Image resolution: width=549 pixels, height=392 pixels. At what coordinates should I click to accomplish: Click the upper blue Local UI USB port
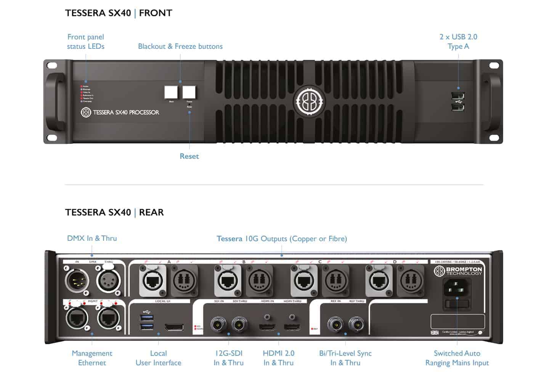[147, 317]
